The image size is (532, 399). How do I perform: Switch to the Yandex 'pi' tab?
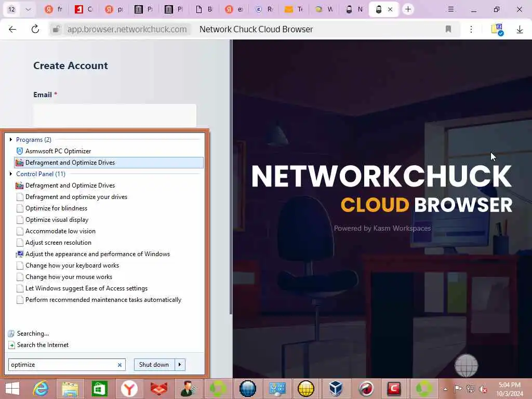114,9
